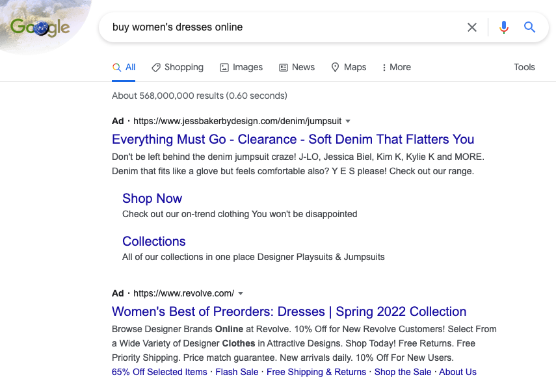Go to the Maps tab
556x392 pixels.
pos(349,68)
